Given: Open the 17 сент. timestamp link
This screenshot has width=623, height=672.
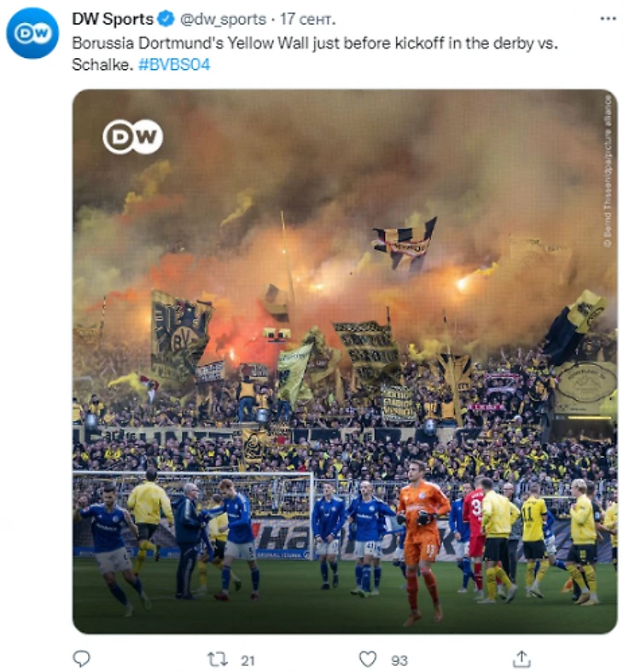Looking at the screenshot, I should [307, 20].
